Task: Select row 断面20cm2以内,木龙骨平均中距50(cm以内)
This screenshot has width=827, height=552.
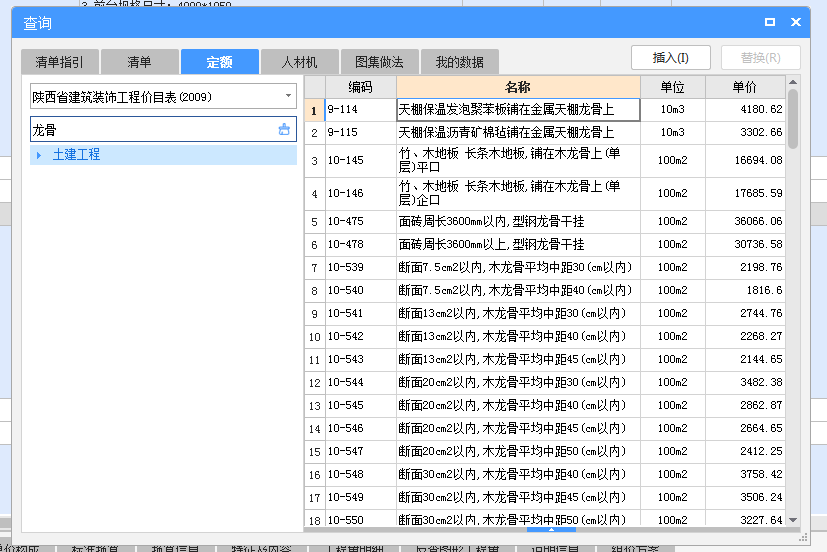Action: click(518, 452)
